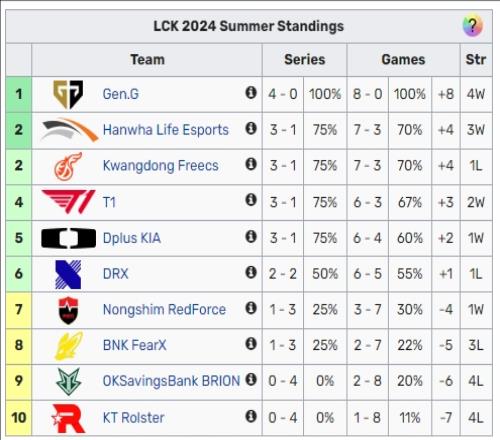
Task: Open the Kwangdong Freecs team link
Action: point(161,166)
